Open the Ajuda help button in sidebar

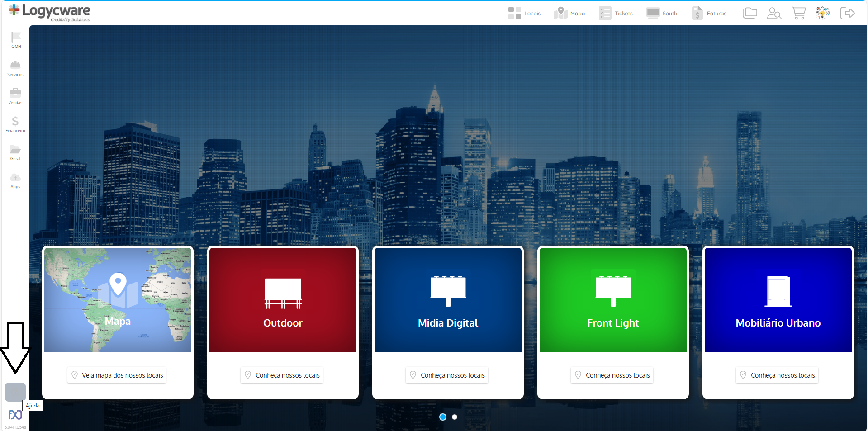(15, 392)
